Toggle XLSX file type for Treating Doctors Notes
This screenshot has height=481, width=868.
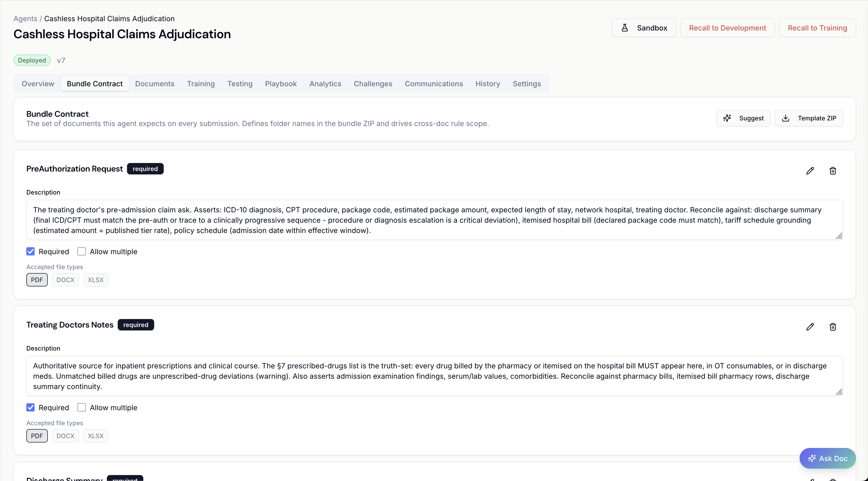pyautogui.click(x=96, y=436)
